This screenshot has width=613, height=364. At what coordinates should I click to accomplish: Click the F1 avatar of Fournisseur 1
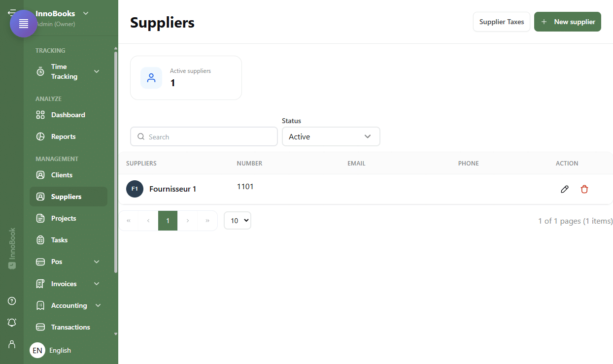click(x=135, y=189)
